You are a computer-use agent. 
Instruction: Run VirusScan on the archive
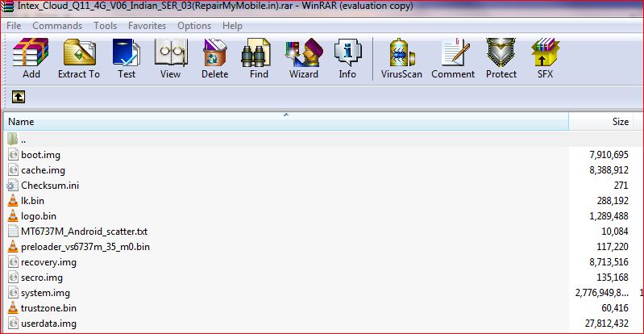coord(401,59)
